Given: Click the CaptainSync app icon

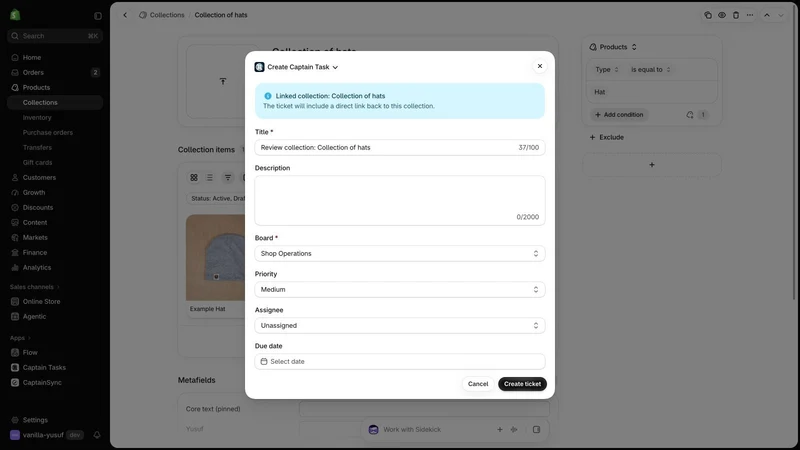Looking at the screenshot, I should click(x=15, y=383).
